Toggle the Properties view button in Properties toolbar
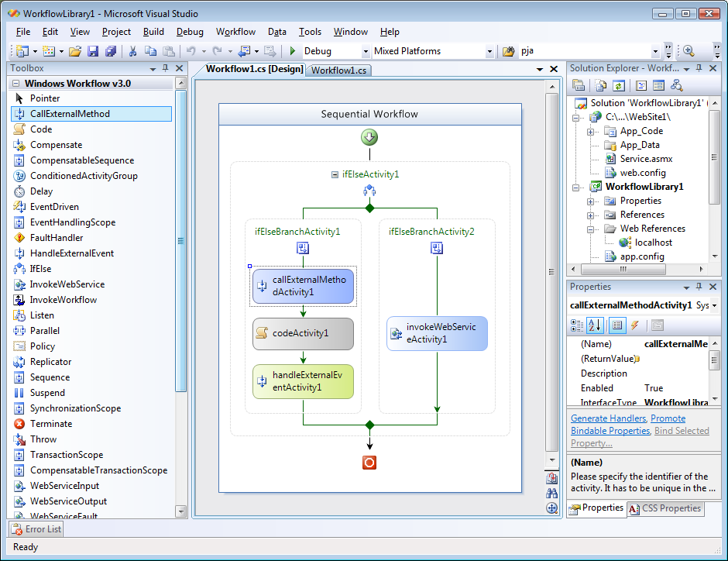728x561 pixels. pos(617,325)
